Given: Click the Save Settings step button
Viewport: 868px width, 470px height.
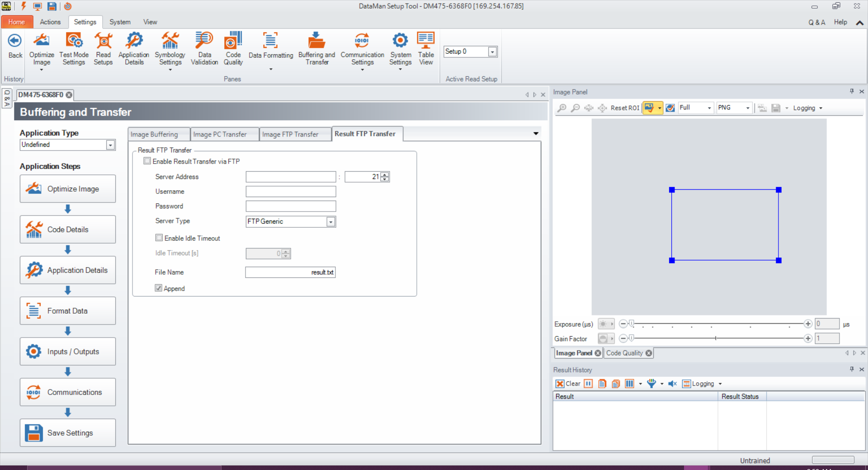Looking at the screenshot, I should [x=68, y=433].
